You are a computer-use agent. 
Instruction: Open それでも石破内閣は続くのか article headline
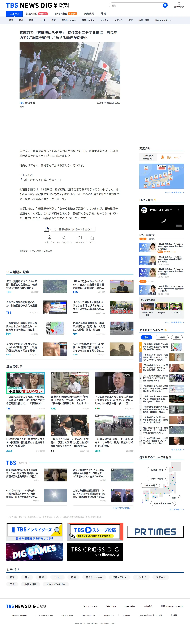point(22,304)
